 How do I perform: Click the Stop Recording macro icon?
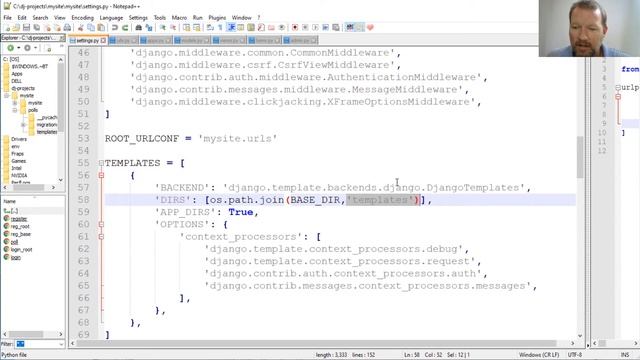point(305,28)
